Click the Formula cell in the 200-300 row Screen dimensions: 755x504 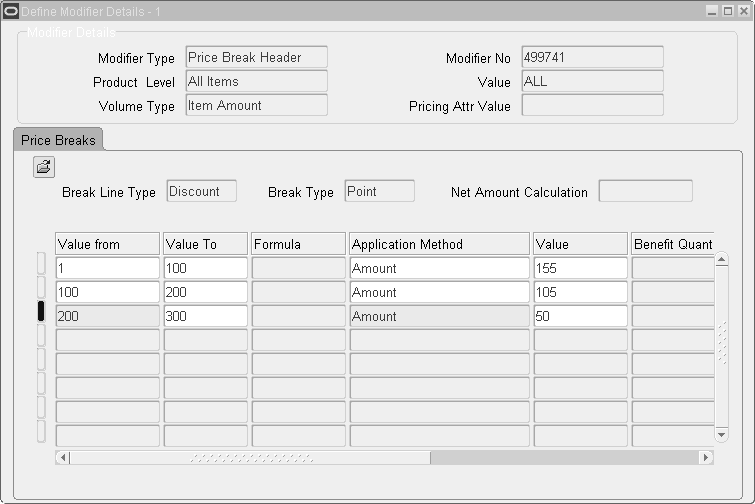pos(299,316)
